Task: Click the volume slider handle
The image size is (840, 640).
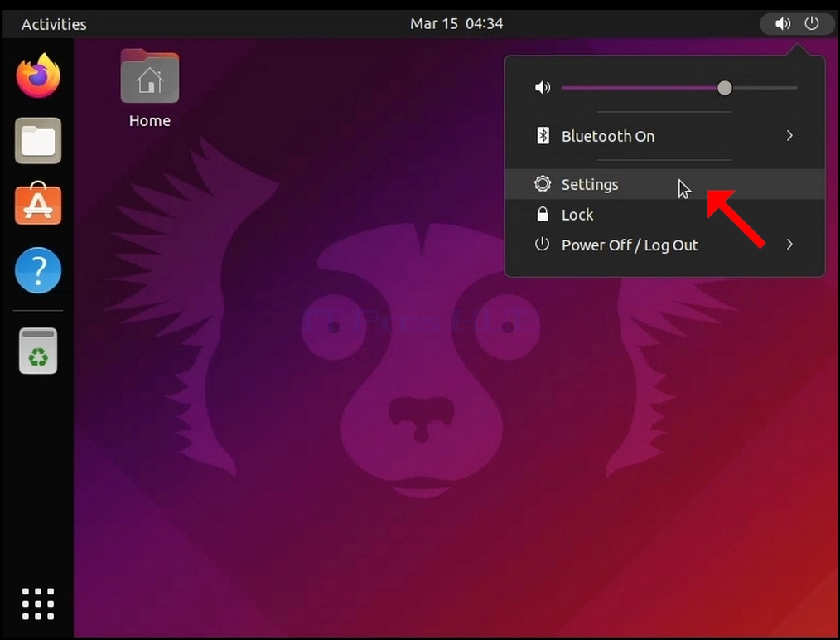Action: (x=724, y=87)
